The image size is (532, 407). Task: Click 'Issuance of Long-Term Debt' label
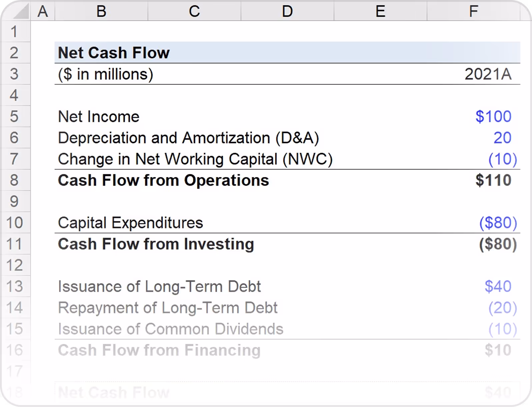pyautogui.click(x=159, y=287)
